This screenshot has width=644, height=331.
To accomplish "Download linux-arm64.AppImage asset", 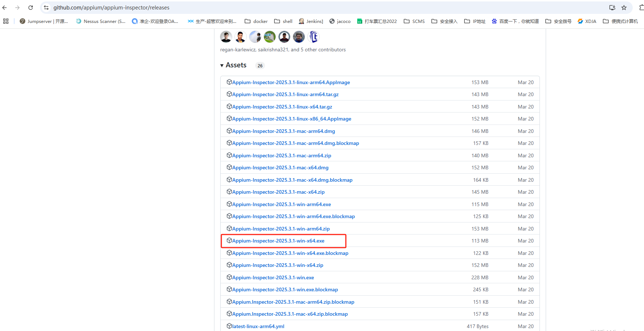I will click(291, 82).
